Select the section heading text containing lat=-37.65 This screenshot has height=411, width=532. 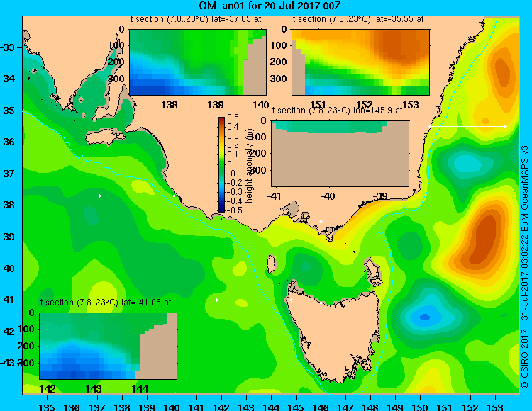click(196, 19)
